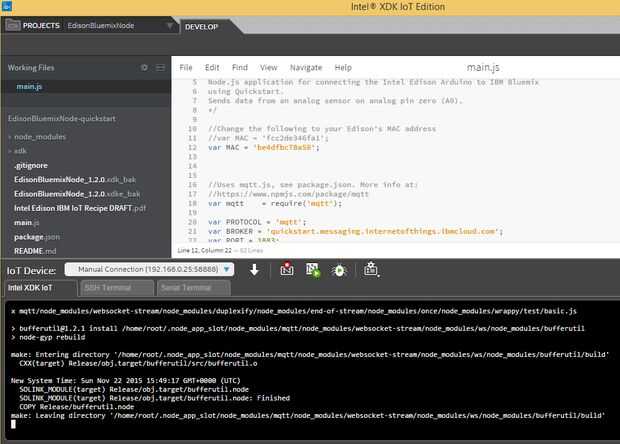Open package.json in the project tree

coord(37,237)
